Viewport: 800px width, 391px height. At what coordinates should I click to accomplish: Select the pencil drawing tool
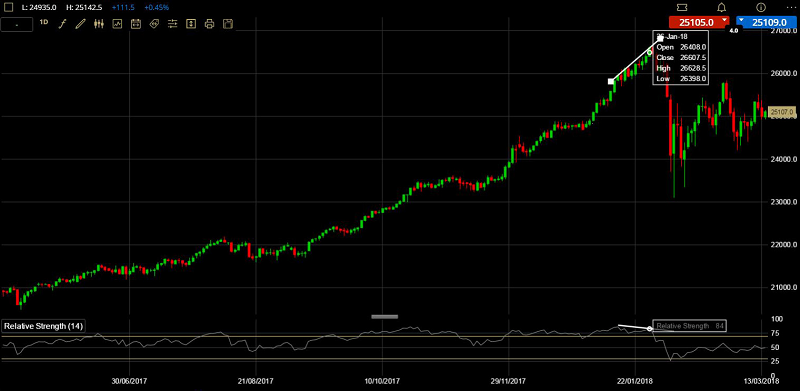(81, 23)
